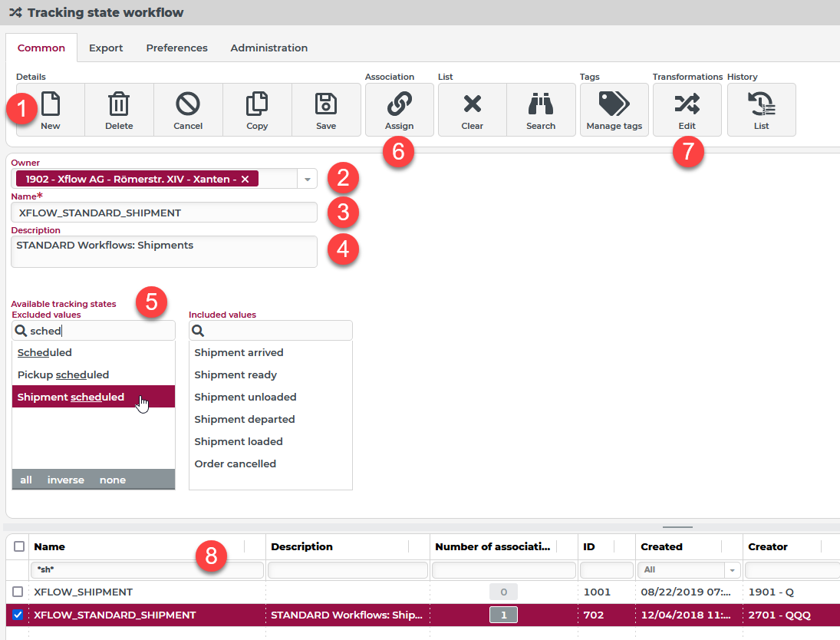Uncheck the XFLOW_STANDARD_SHIPMENT row checkbox

18,615
